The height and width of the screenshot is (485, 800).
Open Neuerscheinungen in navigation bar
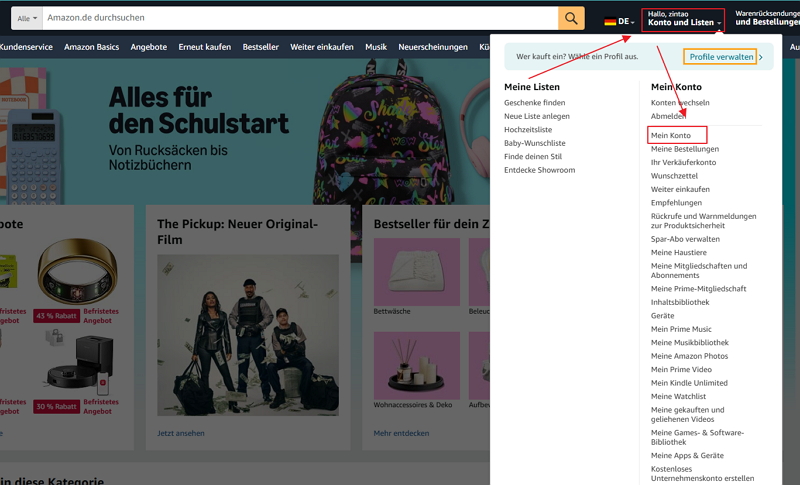[x=433, y=47]
